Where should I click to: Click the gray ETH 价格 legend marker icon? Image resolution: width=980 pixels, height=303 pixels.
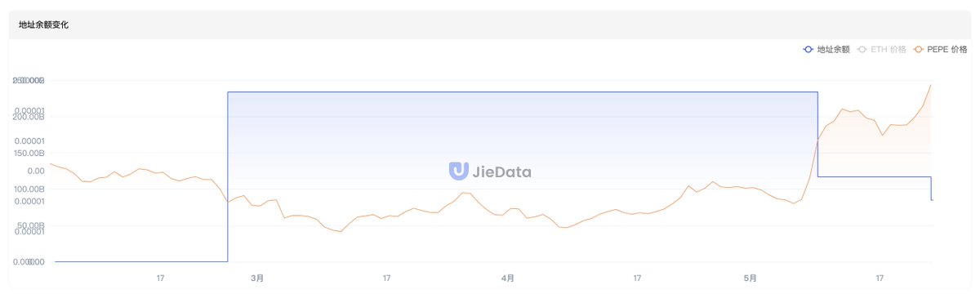click(x=862, y=50)
